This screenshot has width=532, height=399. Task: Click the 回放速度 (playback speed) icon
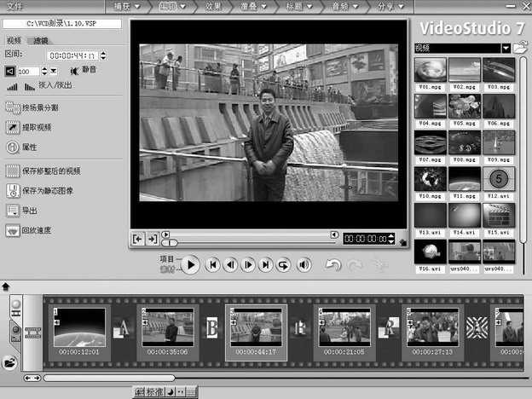13,230
